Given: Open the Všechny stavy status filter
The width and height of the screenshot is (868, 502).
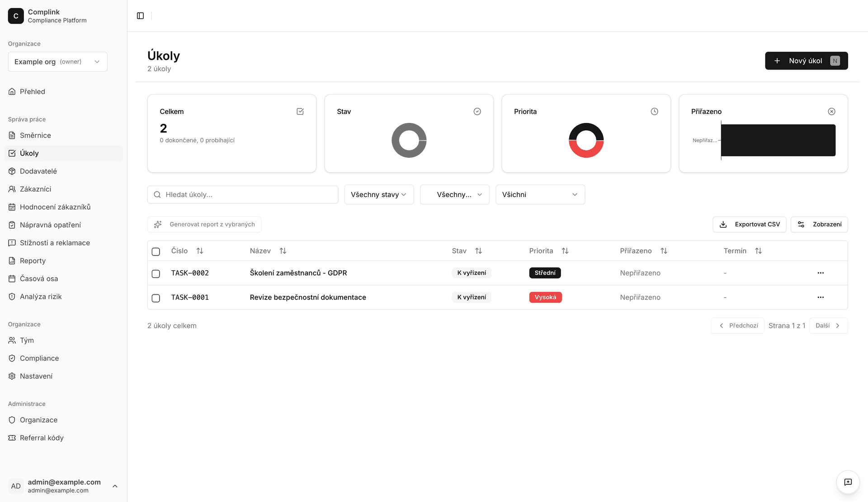Looking at the screenshot, I should [379, 195].
